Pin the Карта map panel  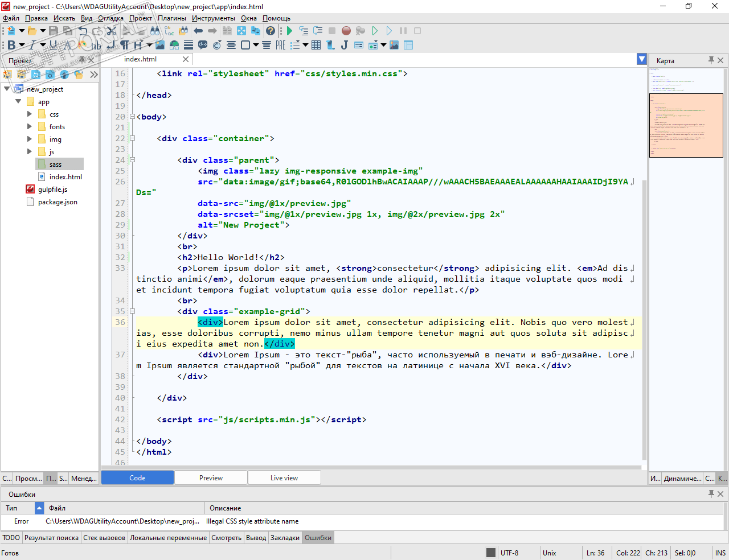(x=711, y=60)
